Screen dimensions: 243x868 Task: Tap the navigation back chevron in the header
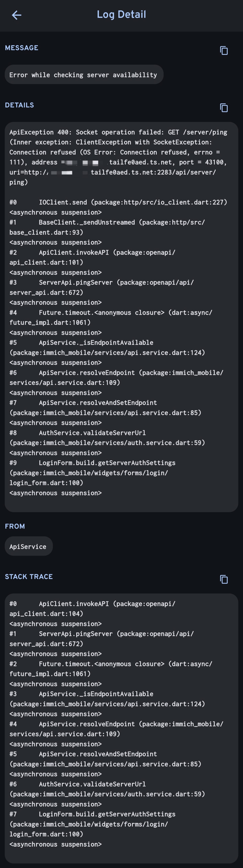(x=16, y=15)
